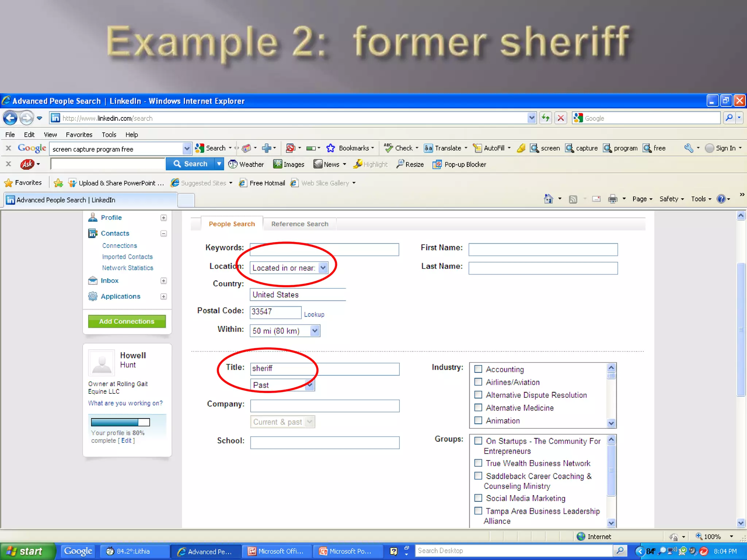Screen dimensions: 747x560
Task: Check the Tampa Area Business Leadership Alliance checkbox
Action: [x=478, y=510]
